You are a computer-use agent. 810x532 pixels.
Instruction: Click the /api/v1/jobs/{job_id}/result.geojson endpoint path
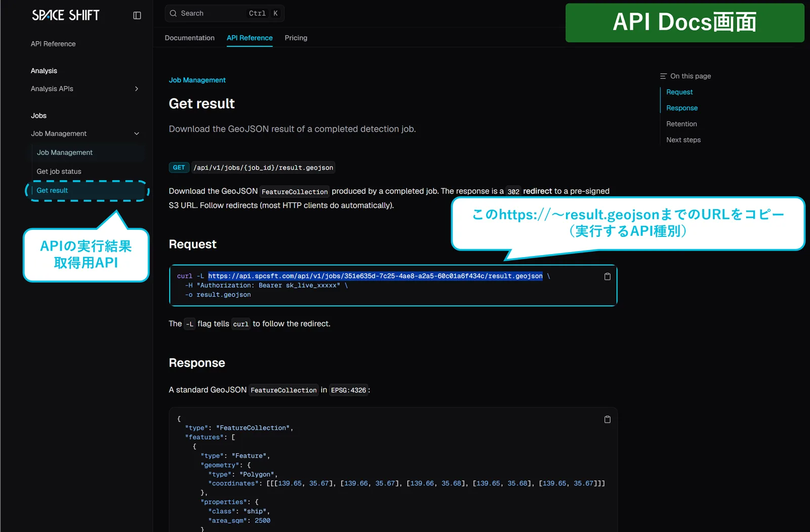click(x=263, y=168)
